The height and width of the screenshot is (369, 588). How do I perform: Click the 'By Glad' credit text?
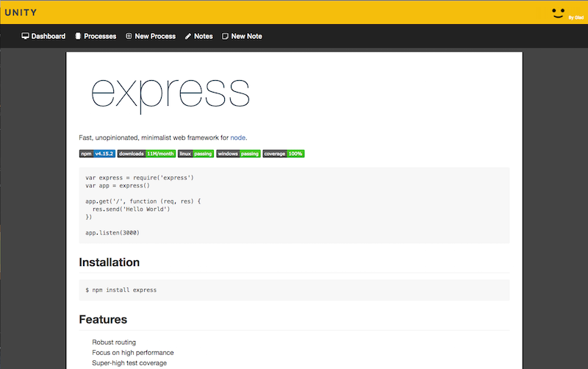pos(576,18)
